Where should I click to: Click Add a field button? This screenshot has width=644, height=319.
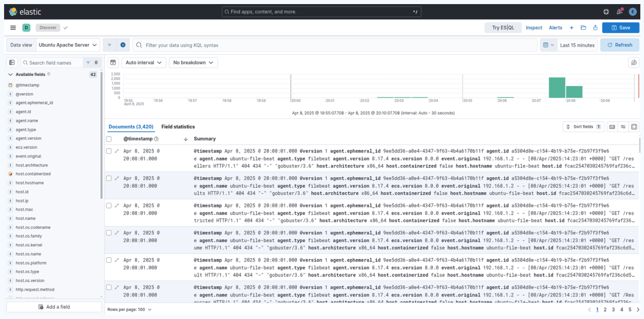tap(54, 307)
